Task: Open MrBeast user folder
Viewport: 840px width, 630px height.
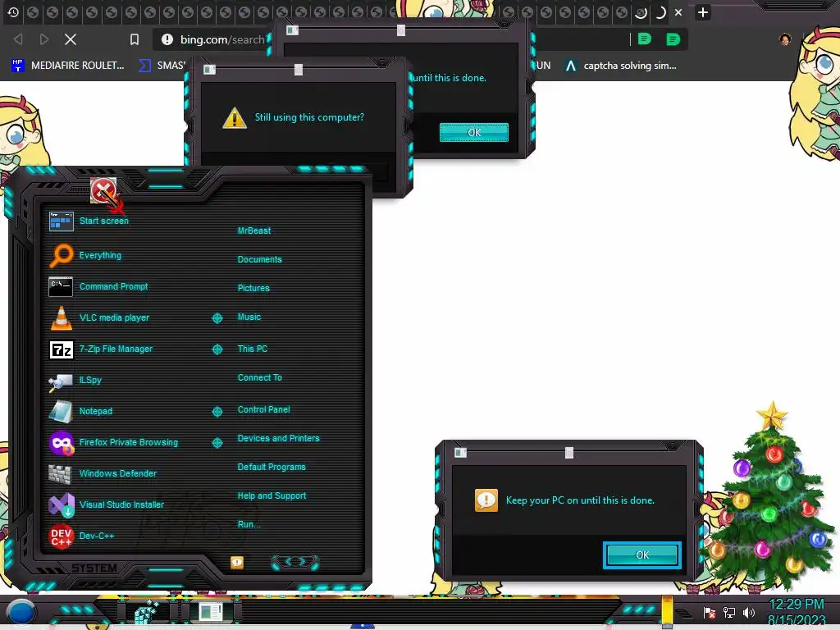Action: pos(254,231)
